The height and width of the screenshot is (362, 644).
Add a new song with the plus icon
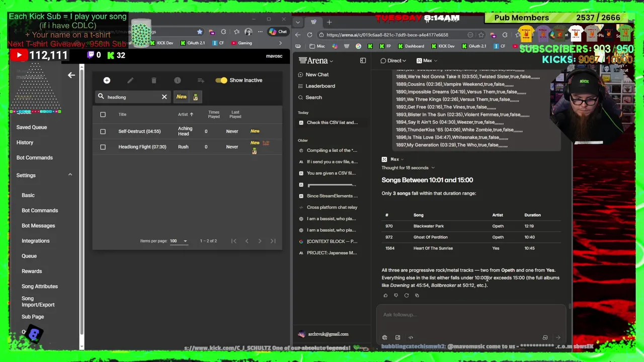click(x=107, y=80)
